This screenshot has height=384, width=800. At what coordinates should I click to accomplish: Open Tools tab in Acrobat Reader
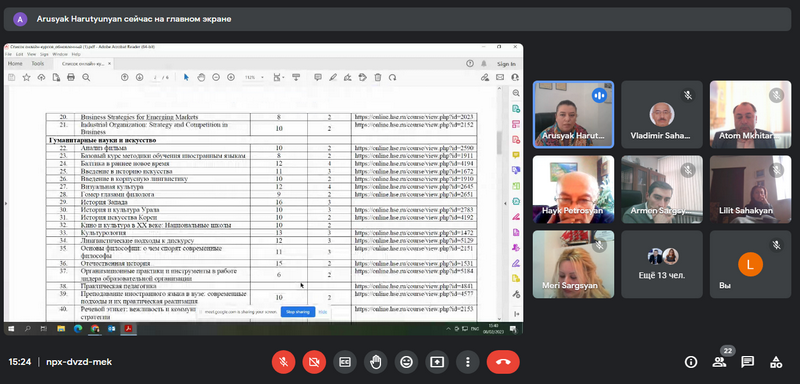click(x=38, y=64)
